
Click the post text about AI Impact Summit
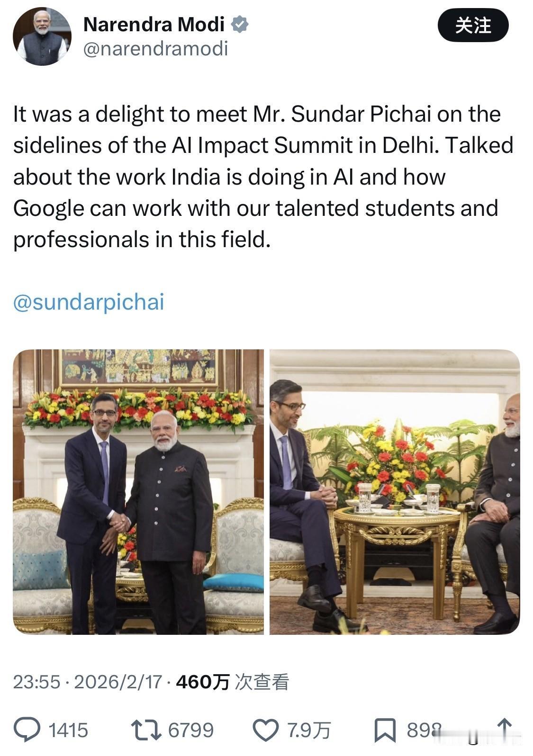tap(263, 177)
